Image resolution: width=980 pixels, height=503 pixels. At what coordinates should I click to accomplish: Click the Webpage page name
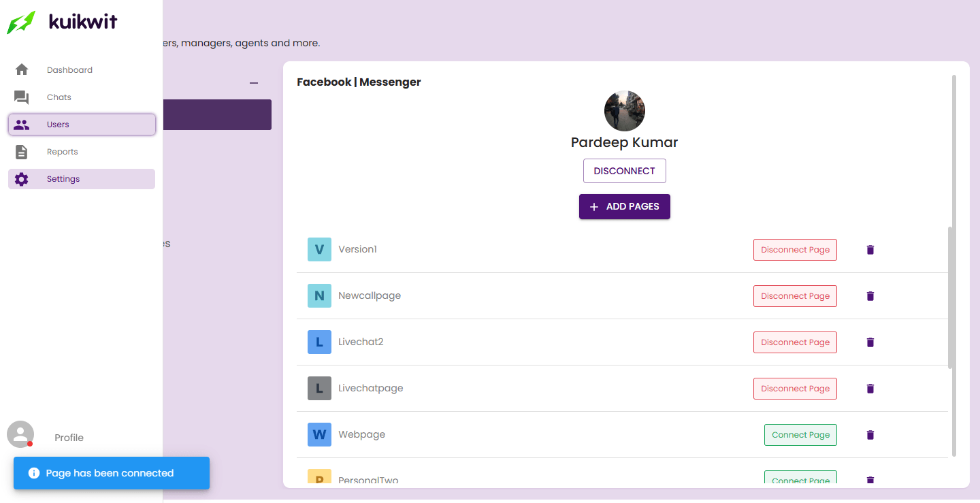(361, 434)
